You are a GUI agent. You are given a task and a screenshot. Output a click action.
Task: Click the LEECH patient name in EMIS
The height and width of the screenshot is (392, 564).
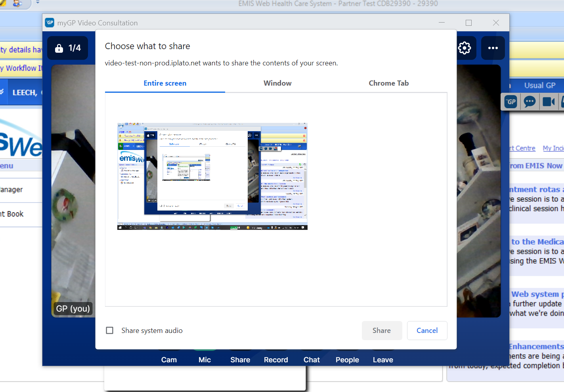coord(25,92)
